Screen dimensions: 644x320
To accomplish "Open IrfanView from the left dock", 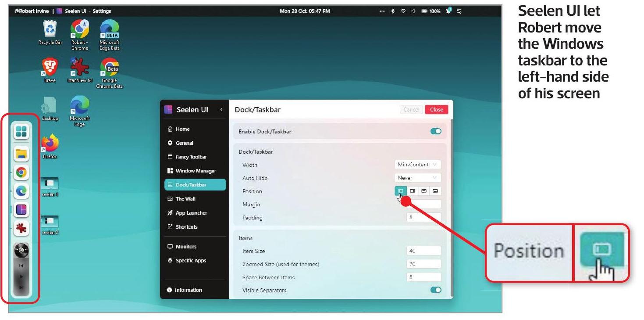I will tap(21, 228).
